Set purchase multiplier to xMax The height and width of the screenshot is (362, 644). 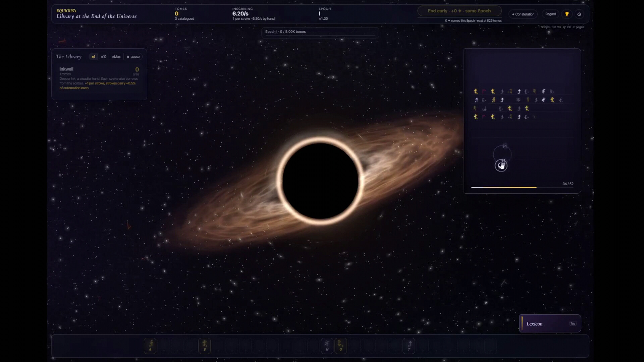coord(116,57)
